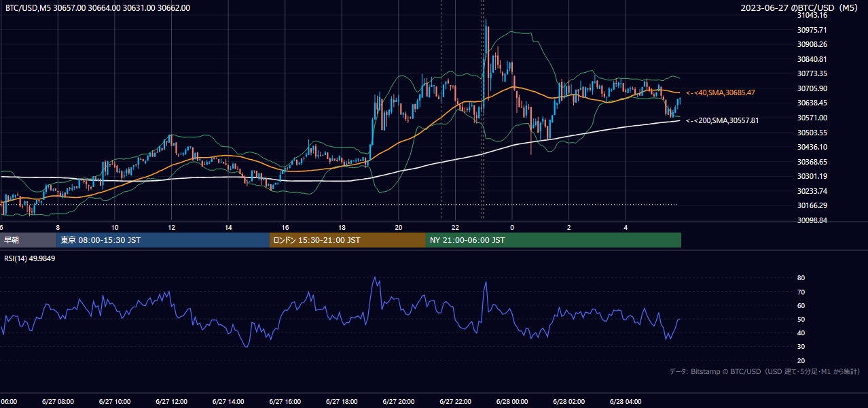868x408 pixels.
Task: Click price axis label 30571.00
Action: pos(812,118)
